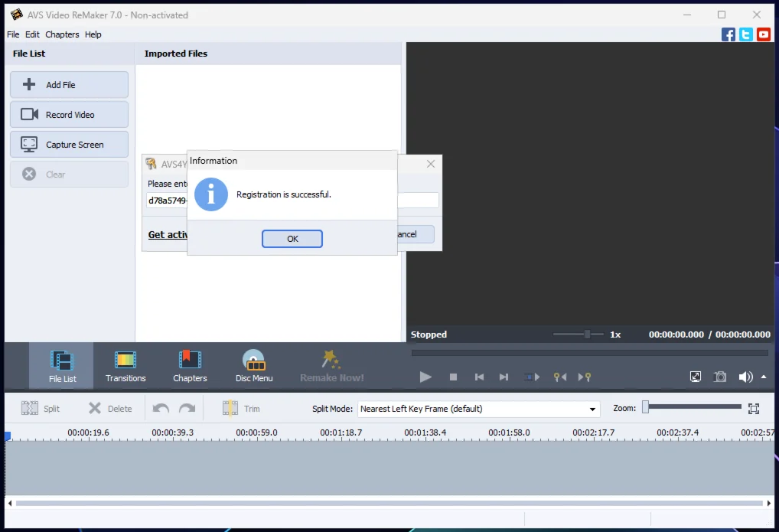Open the YouTube channel icon
The height and width of the screenshot is (532, 779).
click(x=764, y=34)
